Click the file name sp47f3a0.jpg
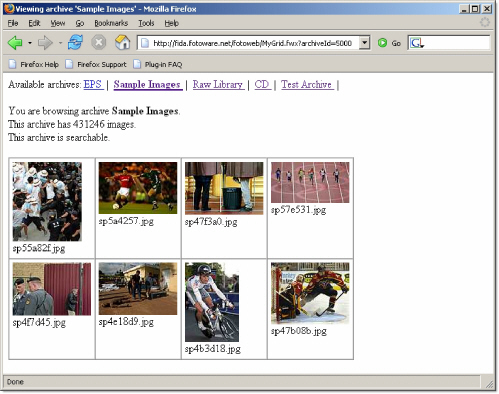Viewport: 499px width, 394px height. point(211,222)
